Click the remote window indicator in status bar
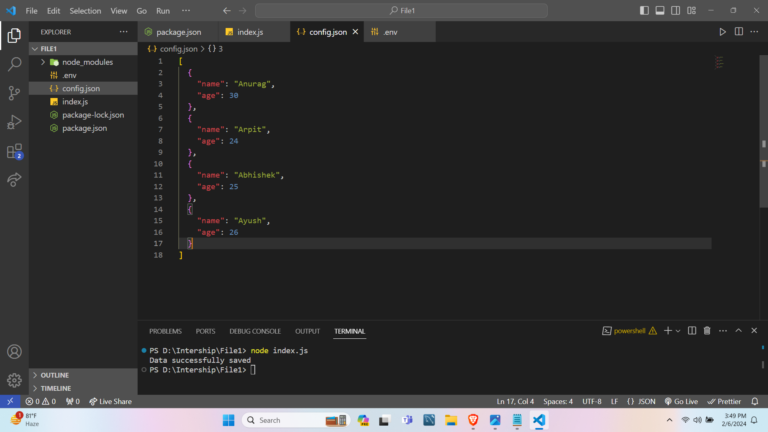Screen dimensions: 768x432 click(x=10, y=402)
